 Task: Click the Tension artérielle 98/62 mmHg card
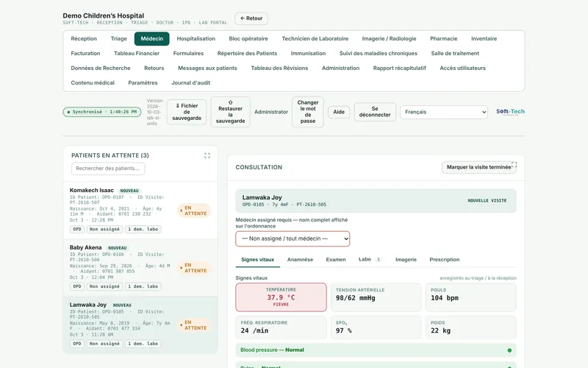click(376, 297)
